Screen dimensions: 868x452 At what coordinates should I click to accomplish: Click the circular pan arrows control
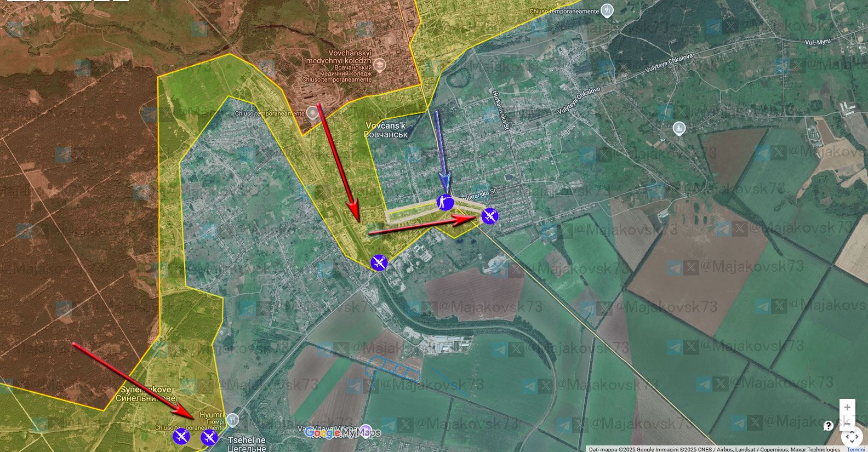pyautogui.click(x=852, y=437)
